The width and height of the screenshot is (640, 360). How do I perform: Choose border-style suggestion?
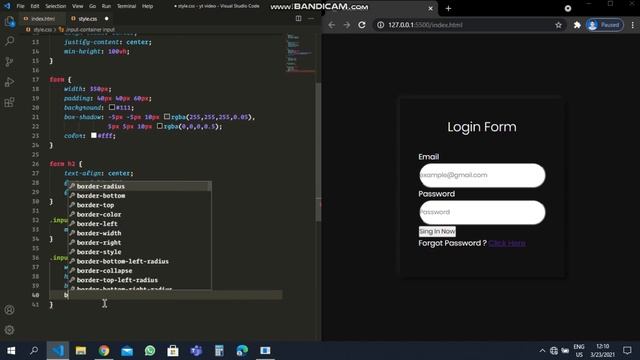pos(139,252)
